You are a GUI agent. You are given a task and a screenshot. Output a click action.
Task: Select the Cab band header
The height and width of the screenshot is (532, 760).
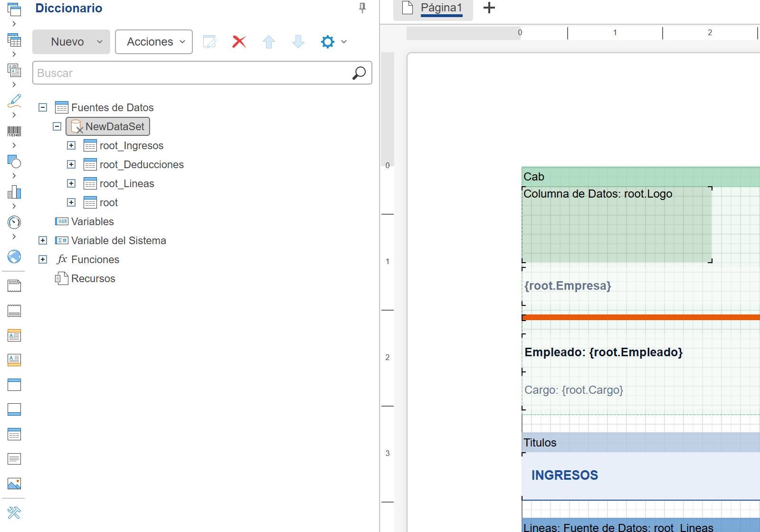tap(641, 177)
